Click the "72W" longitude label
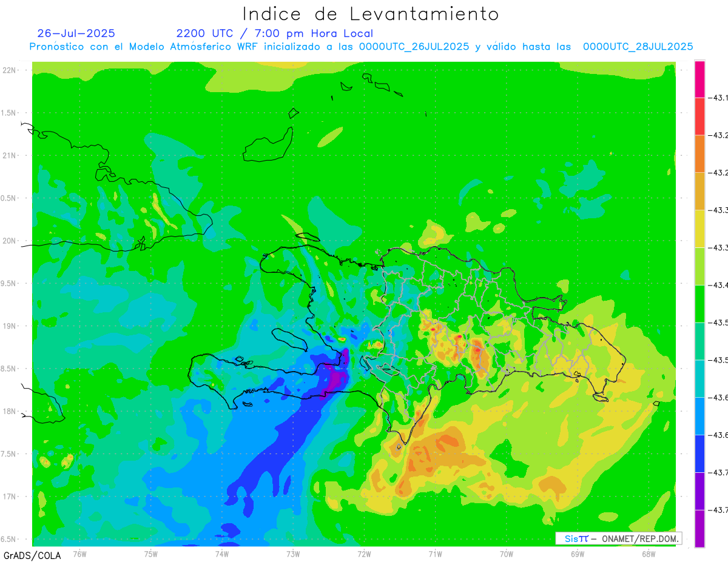 point(364,554)
